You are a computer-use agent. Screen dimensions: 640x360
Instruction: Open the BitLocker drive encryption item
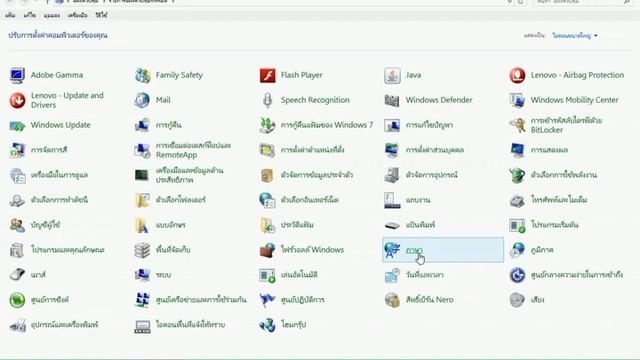coord(566,125)
